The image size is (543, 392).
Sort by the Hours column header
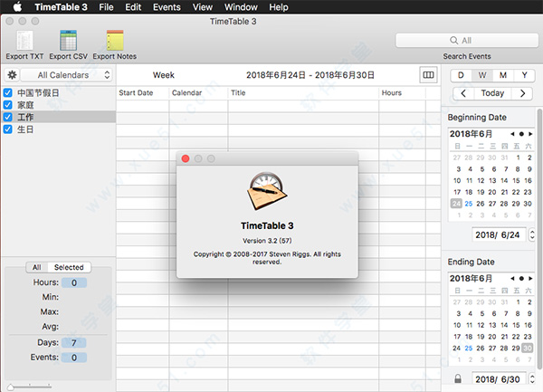pos(402,93)
